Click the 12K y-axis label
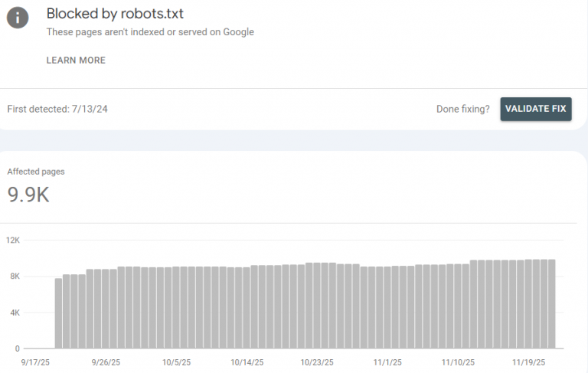 (x=13, y=240)
